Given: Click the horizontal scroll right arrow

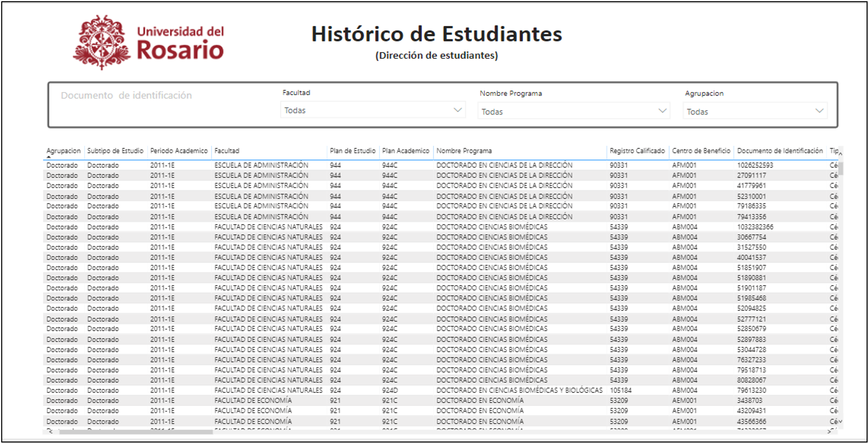Looking at the screenshot, I should click(830, 431).
